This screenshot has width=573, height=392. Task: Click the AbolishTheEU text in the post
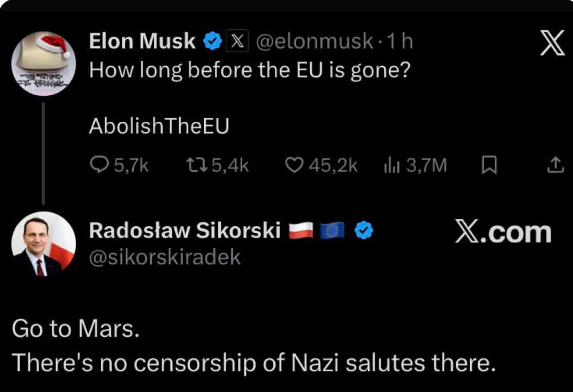pos(159,126)
